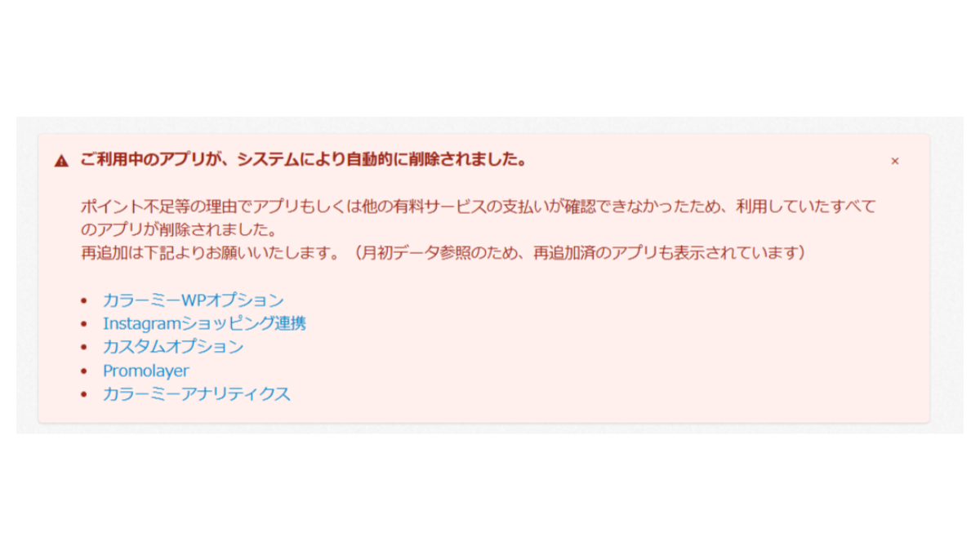Open the Promolayer link

point(146,371)
